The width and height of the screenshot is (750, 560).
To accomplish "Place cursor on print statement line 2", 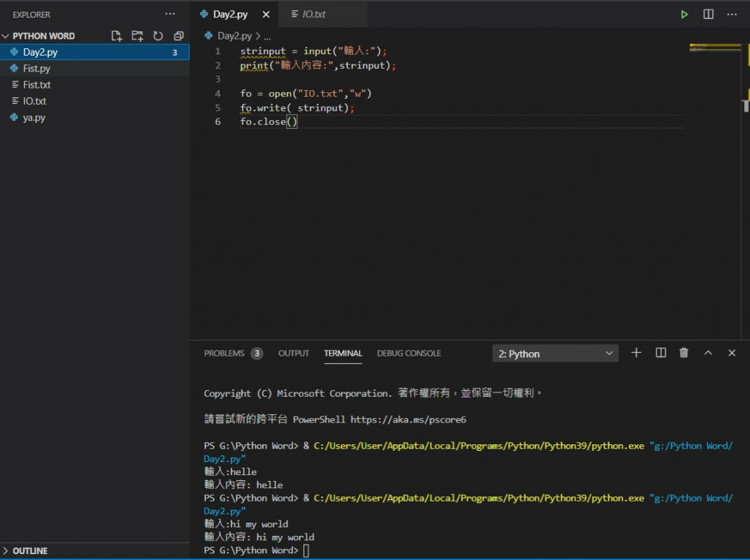I will pos(318,66).
